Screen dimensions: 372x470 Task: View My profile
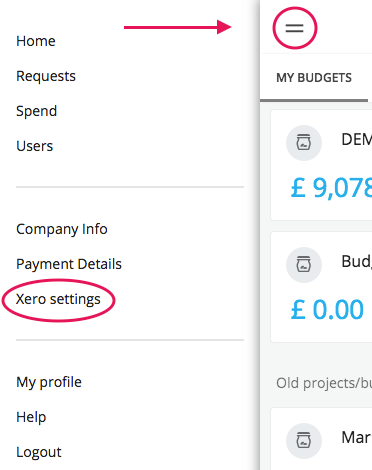coord(49,382)
